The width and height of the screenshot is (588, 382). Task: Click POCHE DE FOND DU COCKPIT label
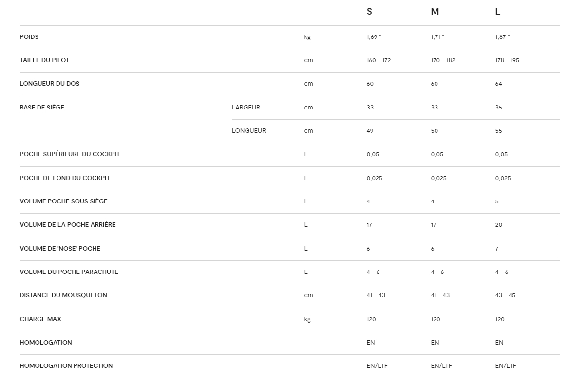(65, 178)
